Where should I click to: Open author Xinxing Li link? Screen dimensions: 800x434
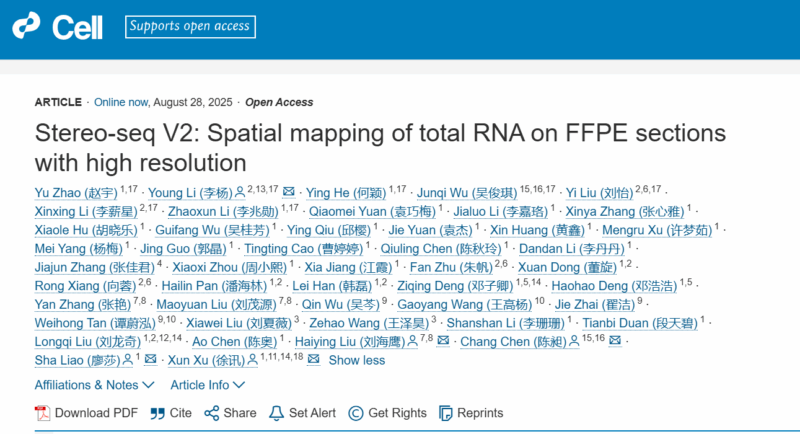(x=86, y=212)
